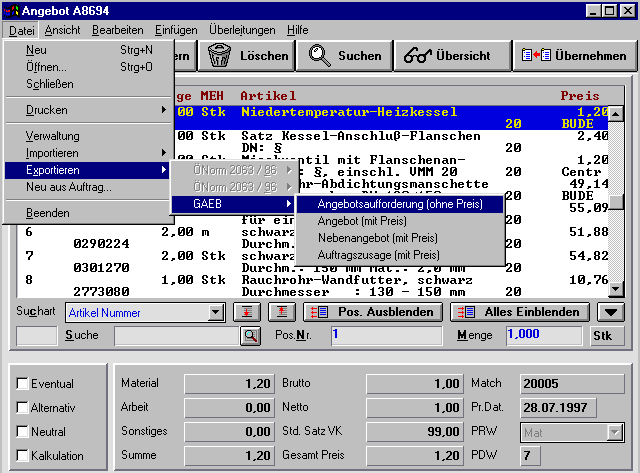640x473 pixels.
Task: Select Angebot (mit Preis) from GAEB submenu
Action: [x=362, y=221]
